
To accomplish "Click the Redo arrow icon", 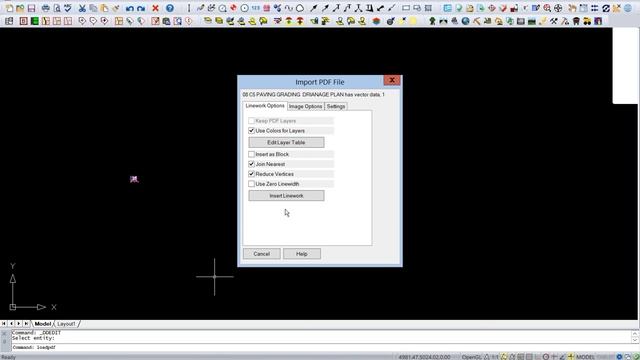I will [141, 8].
